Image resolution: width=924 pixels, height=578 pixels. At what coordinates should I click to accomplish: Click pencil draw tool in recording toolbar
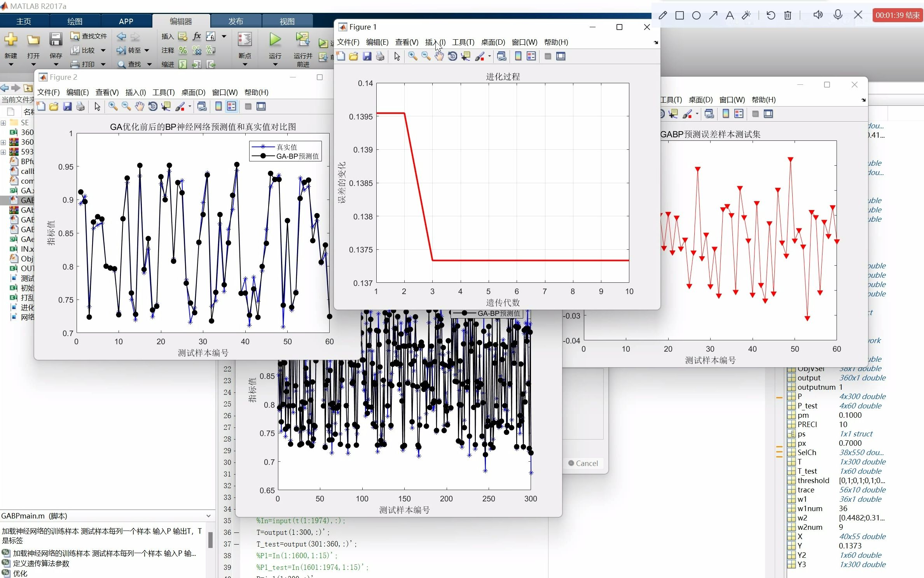point(663,15)
